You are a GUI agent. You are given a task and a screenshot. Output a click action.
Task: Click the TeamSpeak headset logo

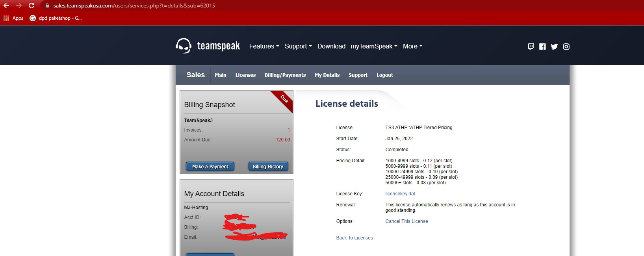tap(184, 46)
